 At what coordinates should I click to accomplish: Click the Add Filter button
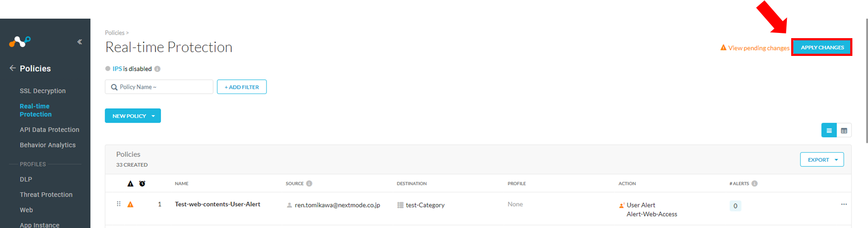[x=242, y=87]
